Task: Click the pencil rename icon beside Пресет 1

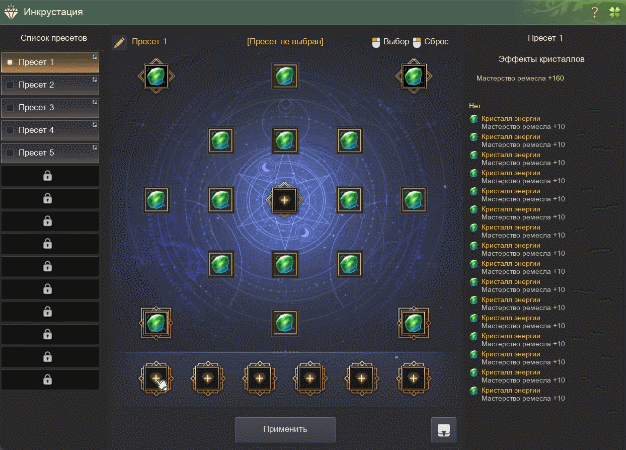Action: (119, 42)
